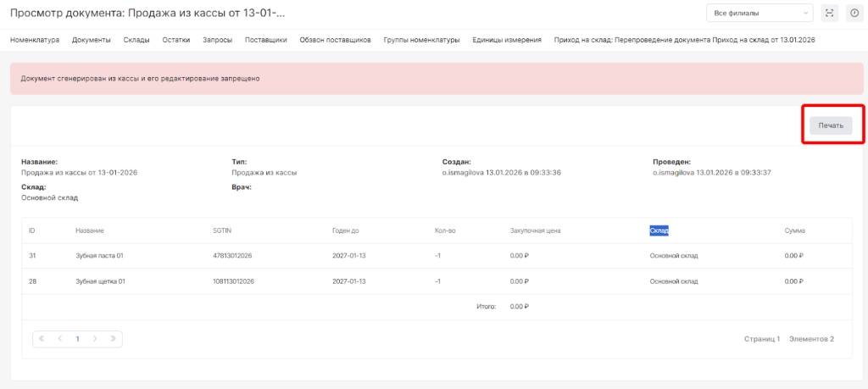Screen dimensions: 868x389
Task: Navigate to Поставщики
Action: tap(265, 40)
